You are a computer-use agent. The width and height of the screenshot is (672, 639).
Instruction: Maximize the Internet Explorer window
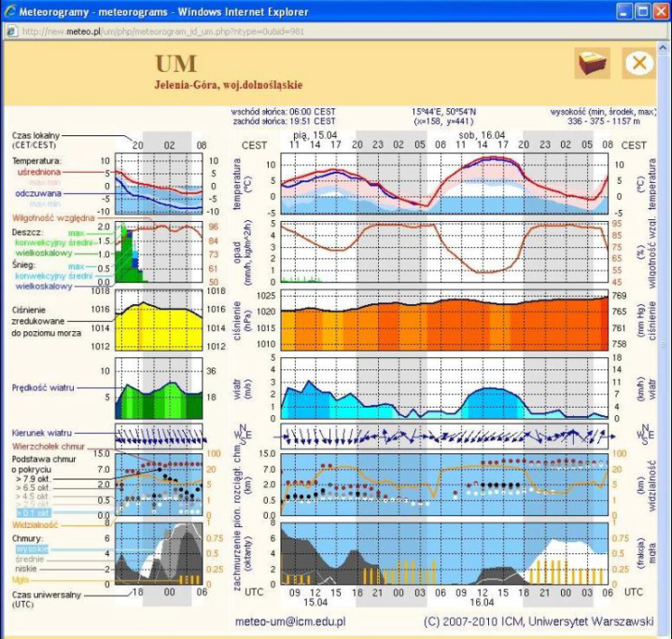(x=642, y=11)
